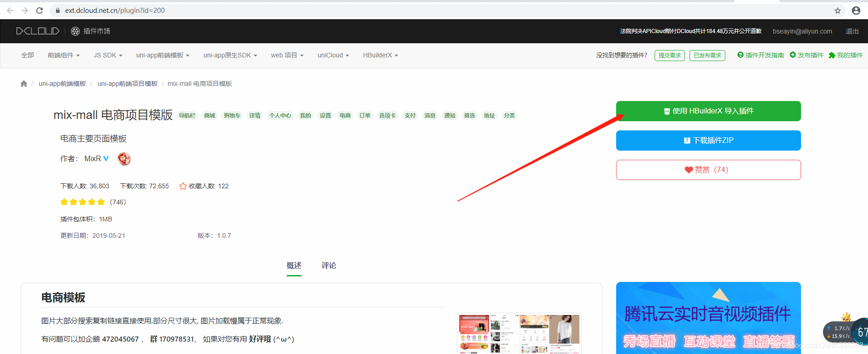Click the browser address bar URL
The width and height of the screenshot is (868, 354).
(x=115, y=11)
